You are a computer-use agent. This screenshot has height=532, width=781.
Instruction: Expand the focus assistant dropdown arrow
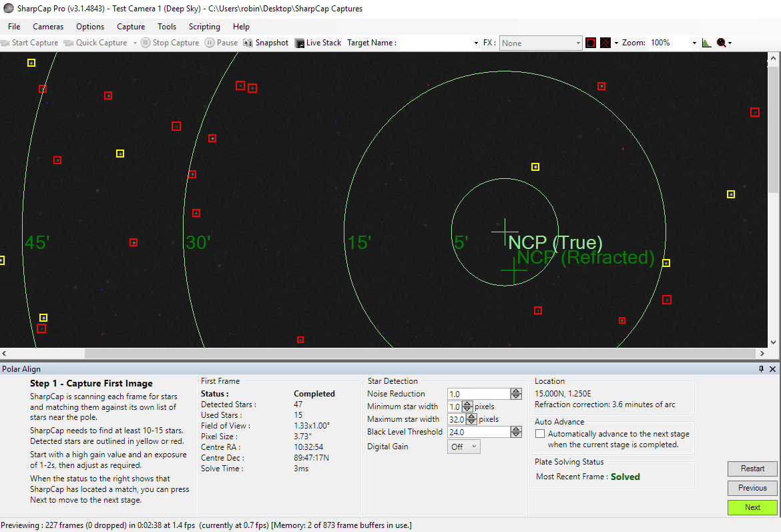pyautogui.click(x=730, y=43)
